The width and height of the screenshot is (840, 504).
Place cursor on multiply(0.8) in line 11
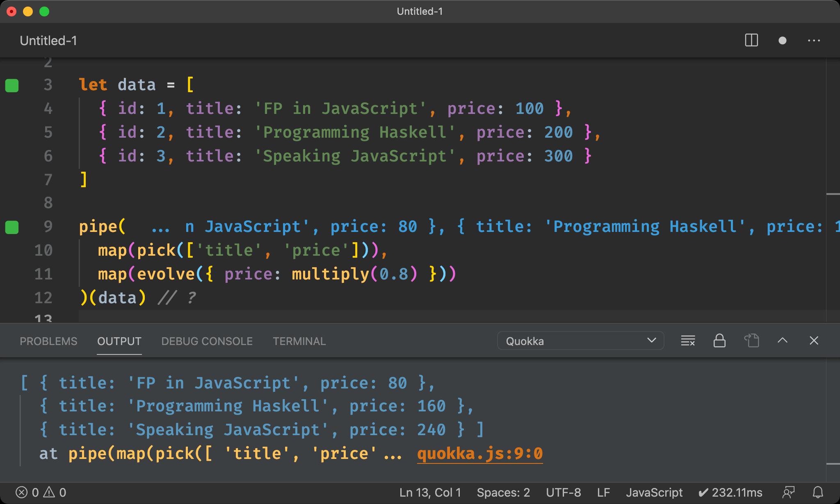[355, 274]
